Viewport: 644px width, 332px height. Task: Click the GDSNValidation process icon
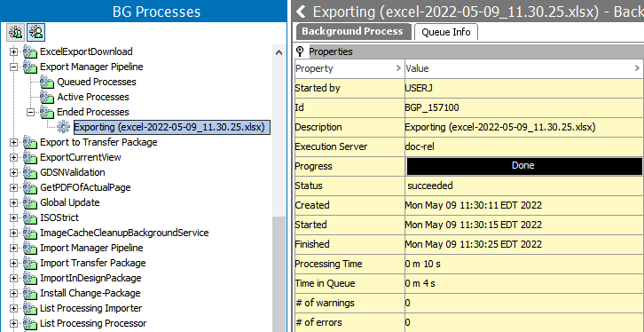tap(30, 172)
